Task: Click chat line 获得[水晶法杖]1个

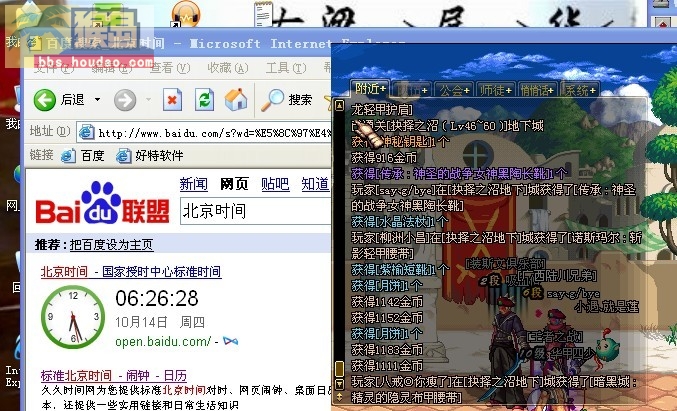Action: tap(400, 221)
